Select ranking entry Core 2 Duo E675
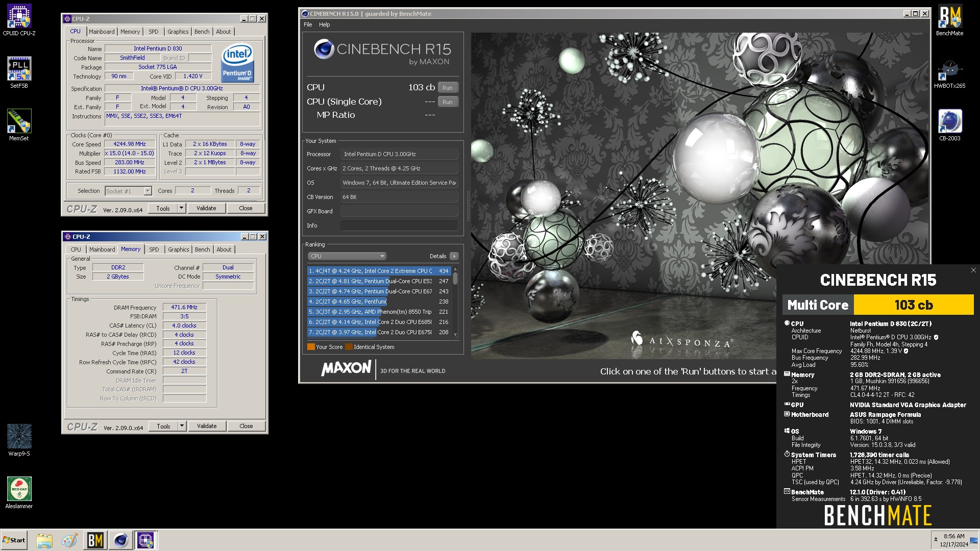This screenshot has width=980, height=551. [x=379, y=332]
